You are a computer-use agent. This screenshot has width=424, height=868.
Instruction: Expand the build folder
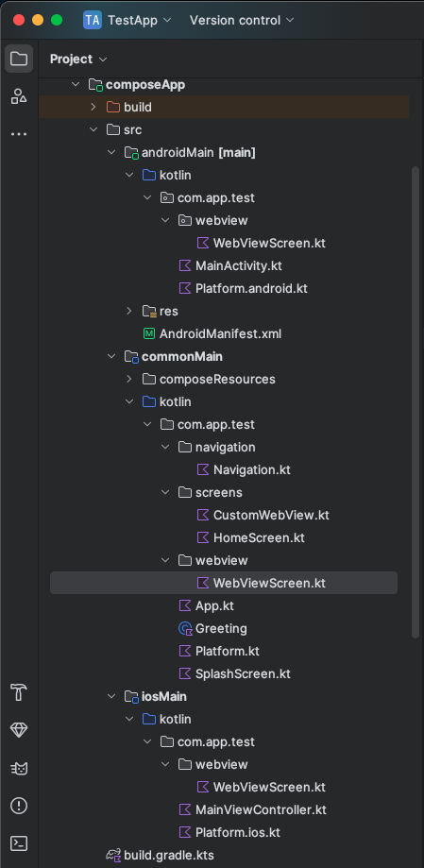[x=93, y=107]
